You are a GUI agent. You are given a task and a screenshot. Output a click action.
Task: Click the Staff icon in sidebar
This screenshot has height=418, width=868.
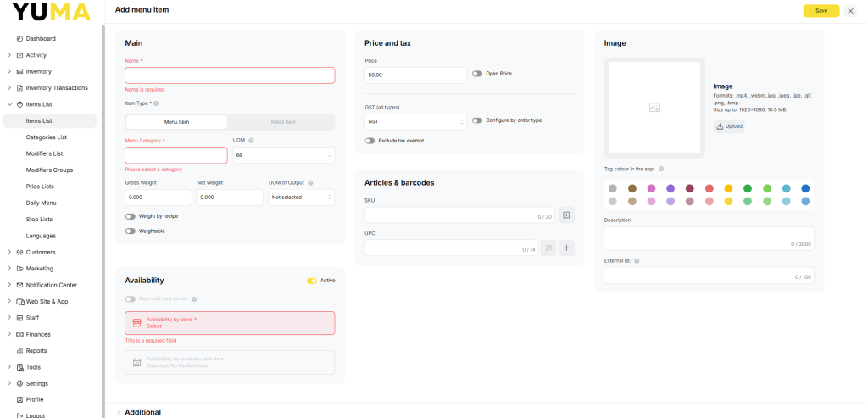pos(19,318)
